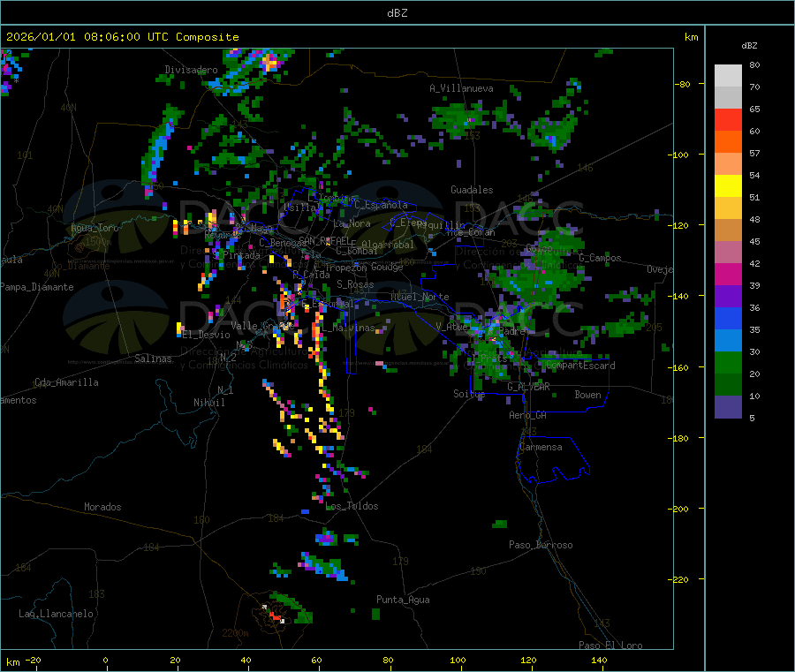Viewport: 795px width, 672px height.
Task: Click the magenta 39–42 dBZ legend swatch
Action: pos(728,274)
